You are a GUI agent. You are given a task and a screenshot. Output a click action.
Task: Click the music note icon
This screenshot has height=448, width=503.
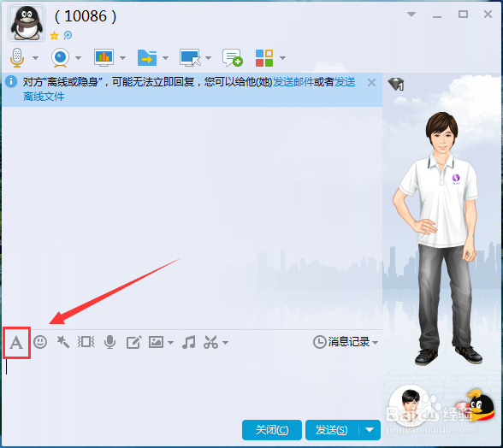pyautogui.click(x=188, y=342)
